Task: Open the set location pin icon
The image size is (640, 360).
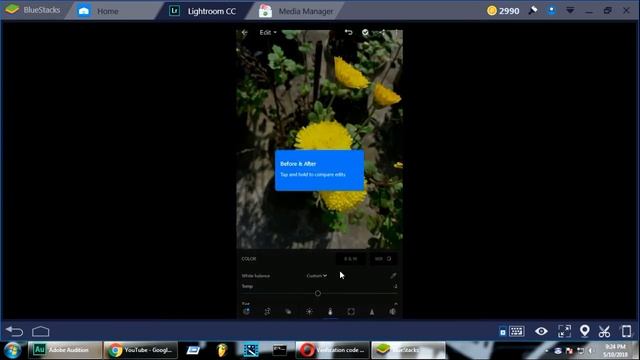Action: [584, 331]
